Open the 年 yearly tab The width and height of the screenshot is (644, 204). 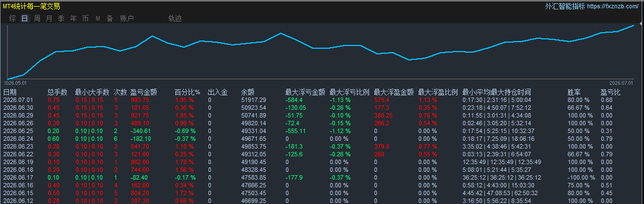[x=74, y=18]
